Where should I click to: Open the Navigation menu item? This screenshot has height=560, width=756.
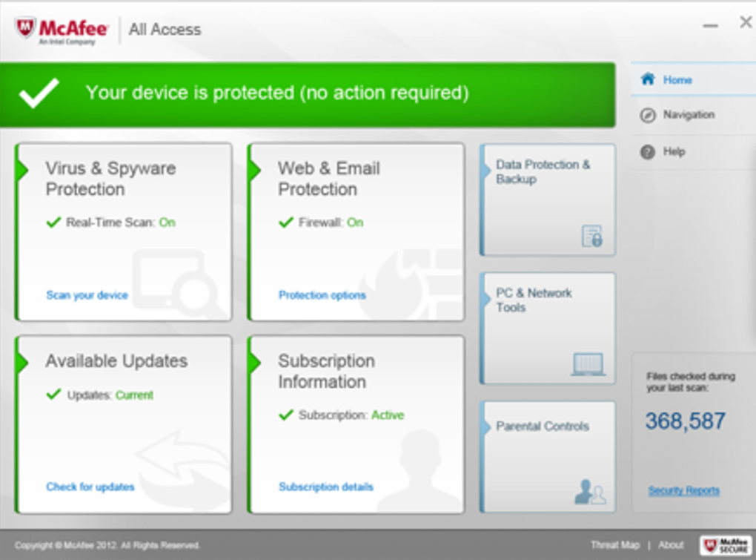pos(693,115)
